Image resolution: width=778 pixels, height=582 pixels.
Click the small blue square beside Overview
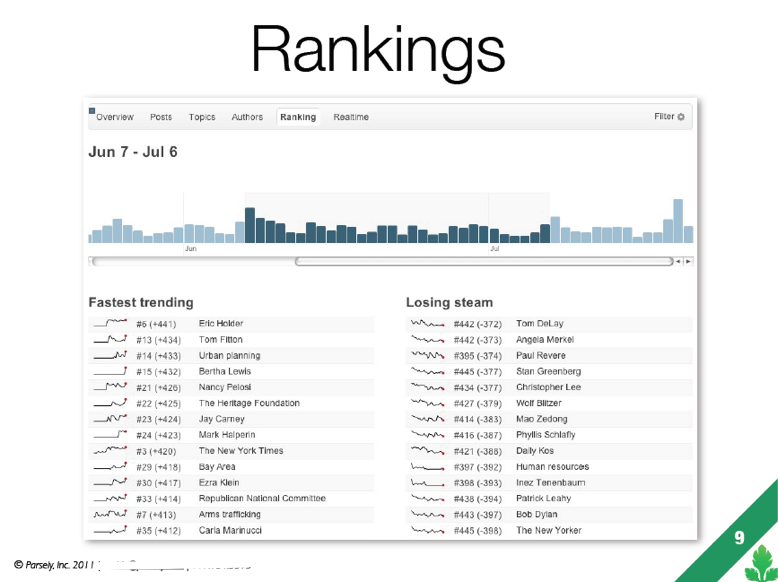pyautogui.click(x=92, y=110)
